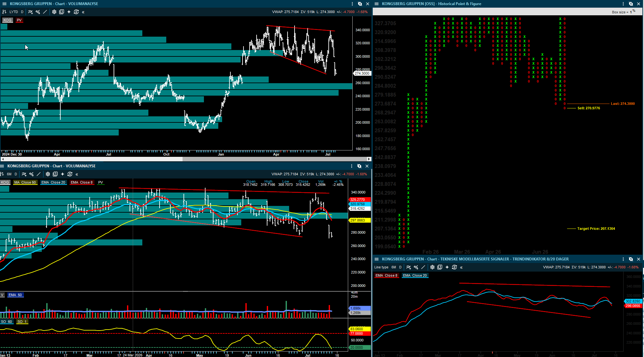Click V volume label in volume pane
Viewport: 644px width, 357px height.
point(2,295)
